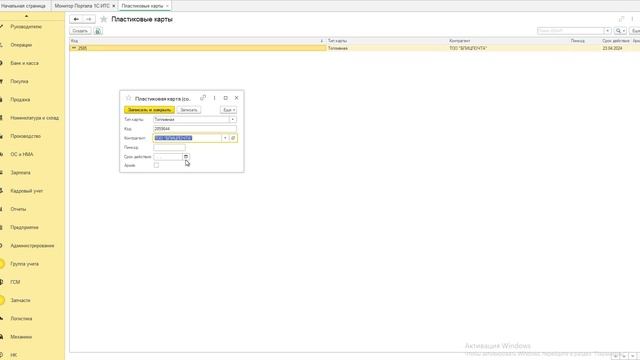Go forward with the right arrow button

89,19
